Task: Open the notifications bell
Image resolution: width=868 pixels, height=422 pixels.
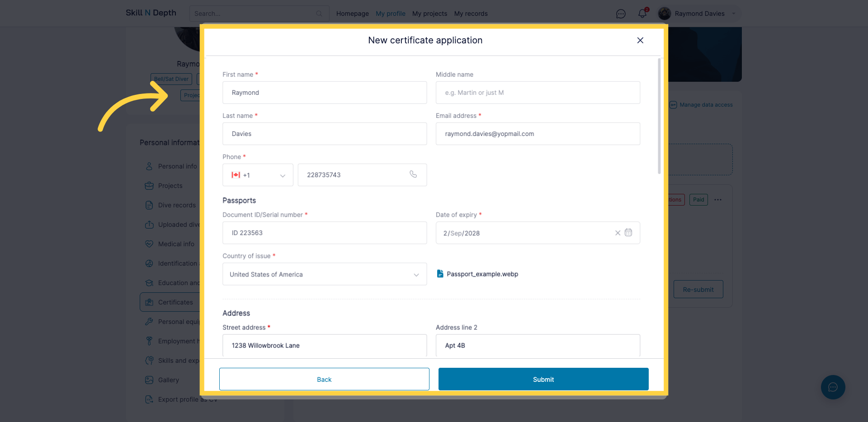Action: click(642, 14)
